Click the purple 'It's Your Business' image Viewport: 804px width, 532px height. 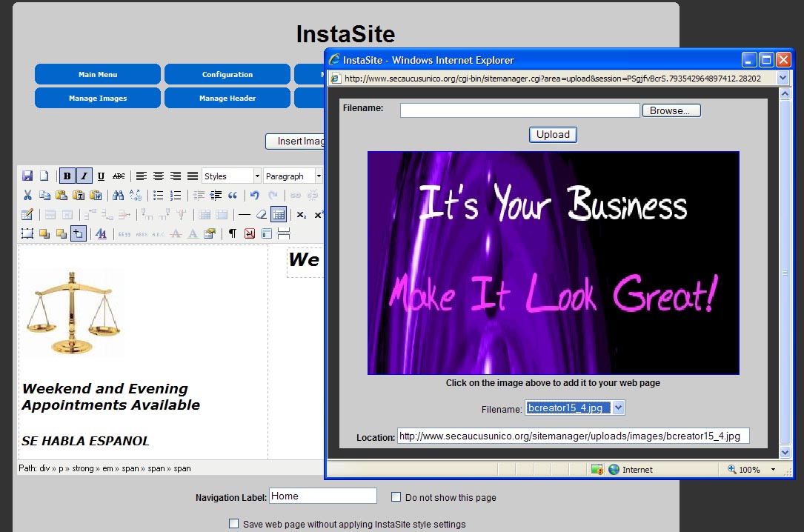(x=553, y=263)
